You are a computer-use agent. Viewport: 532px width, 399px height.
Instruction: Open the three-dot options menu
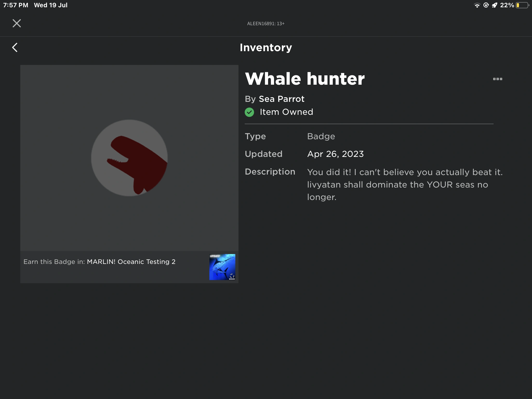(497, 79)
